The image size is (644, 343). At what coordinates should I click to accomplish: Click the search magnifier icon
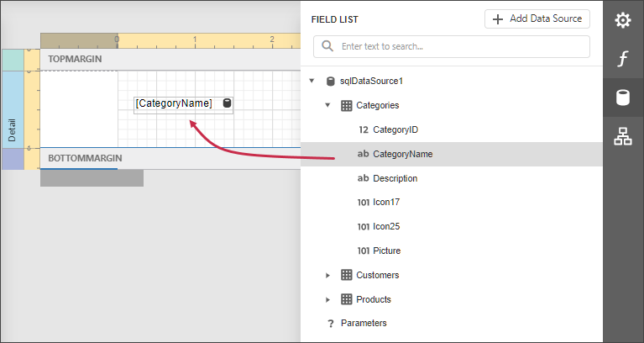tap(327, 46)
